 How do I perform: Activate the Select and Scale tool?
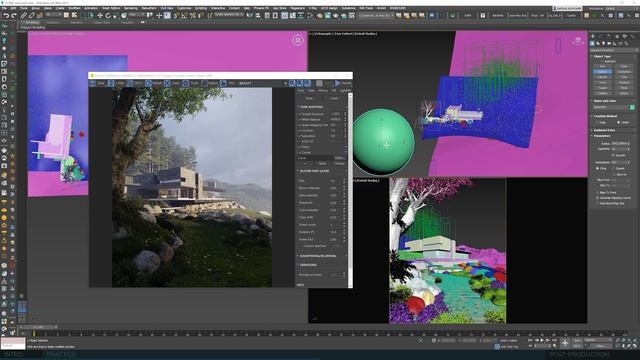coord(115,16)
